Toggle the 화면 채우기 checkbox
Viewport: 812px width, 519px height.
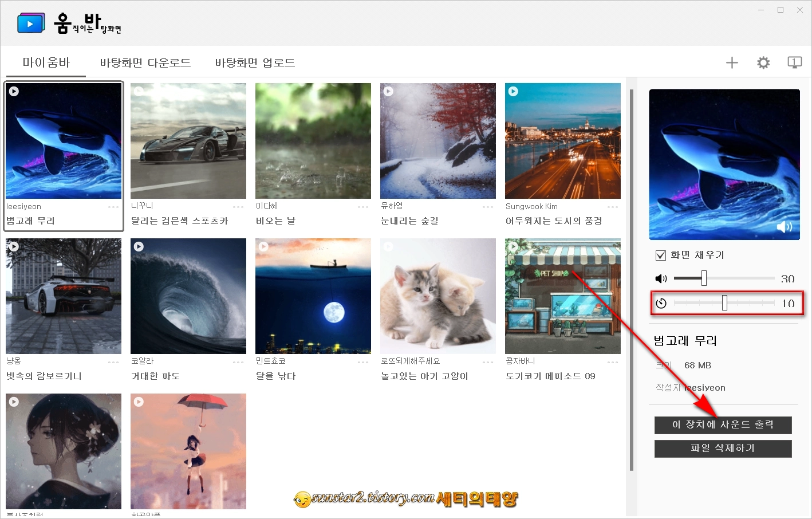[x=661, y=255]
